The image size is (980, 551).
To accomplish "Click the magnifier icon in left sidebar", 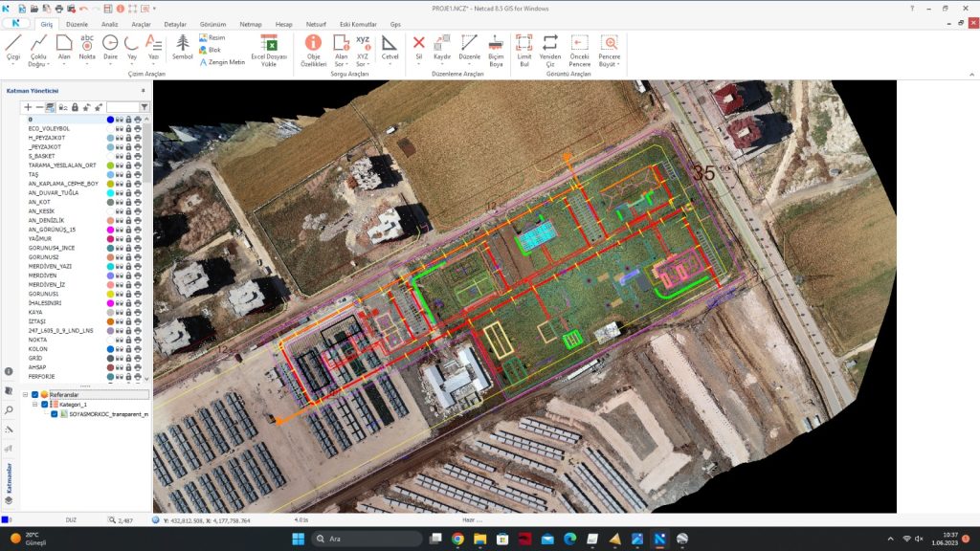I will 9,409.
